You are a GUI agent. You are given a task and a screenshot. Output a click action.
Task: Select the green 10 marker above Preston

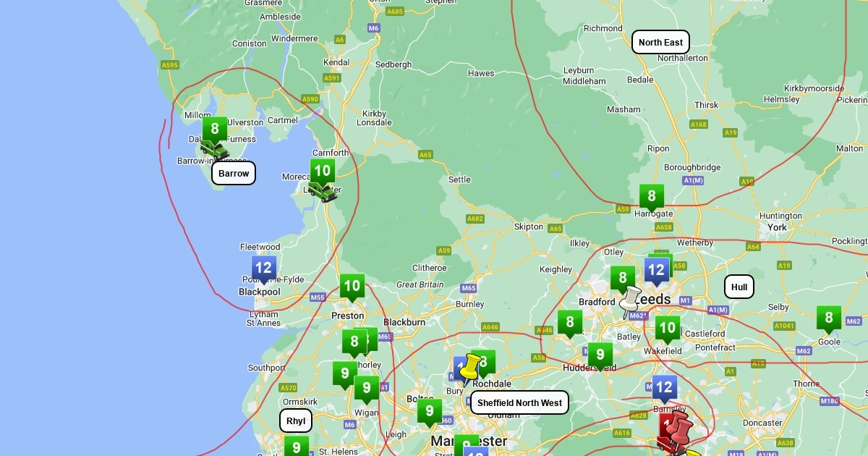tap(352, 287)
